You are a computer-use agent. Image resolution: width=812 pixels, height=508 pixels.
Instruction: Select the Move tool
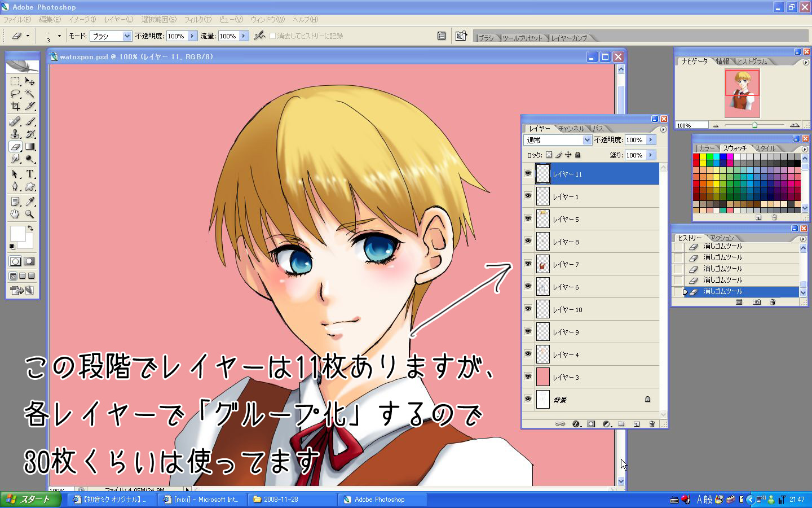point(30,81)
